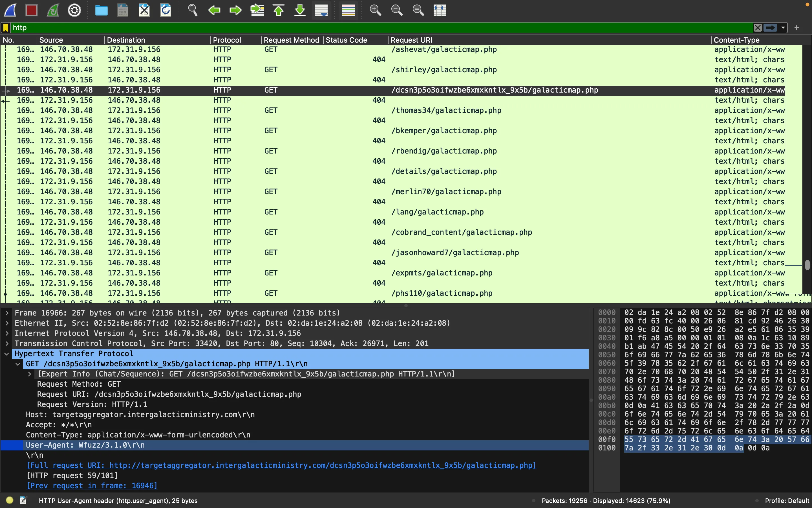
Task: Close this capture file
Action: (144, 10)
